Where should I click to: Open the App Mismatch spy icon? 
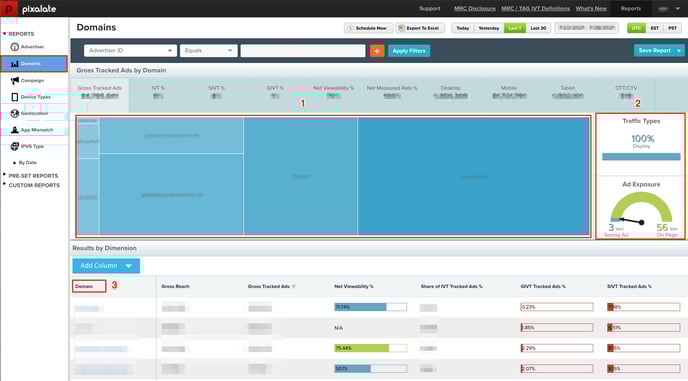(14, 130)
